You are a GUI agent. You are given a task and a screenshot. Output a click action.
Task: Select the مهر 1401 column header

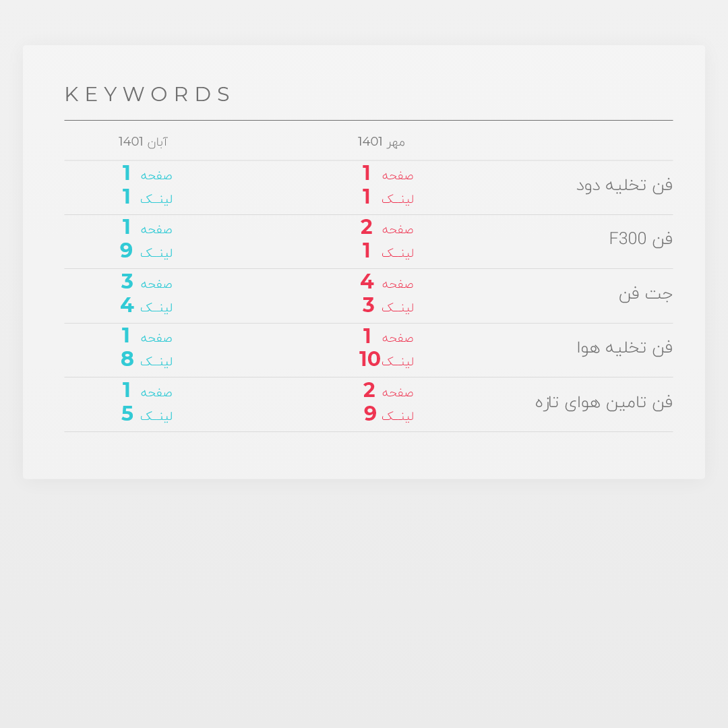coord(381,142)
